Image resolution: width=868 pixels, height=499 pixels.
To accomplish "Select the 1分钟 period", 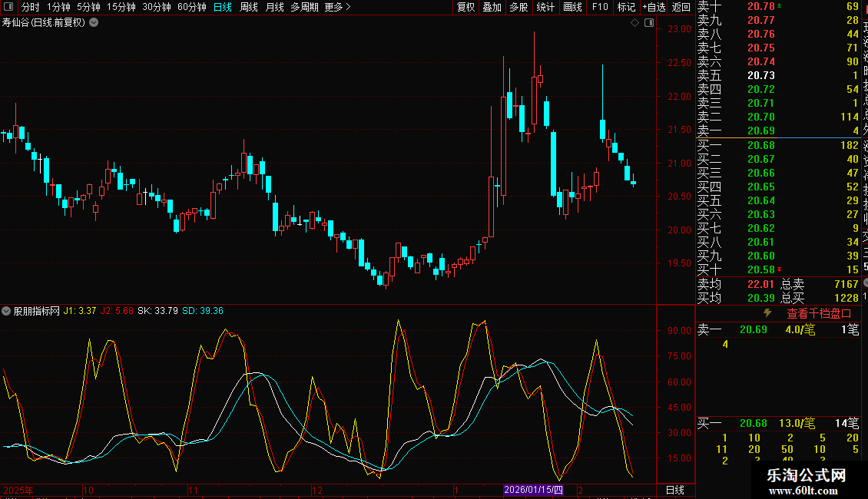I will (58, 7).
